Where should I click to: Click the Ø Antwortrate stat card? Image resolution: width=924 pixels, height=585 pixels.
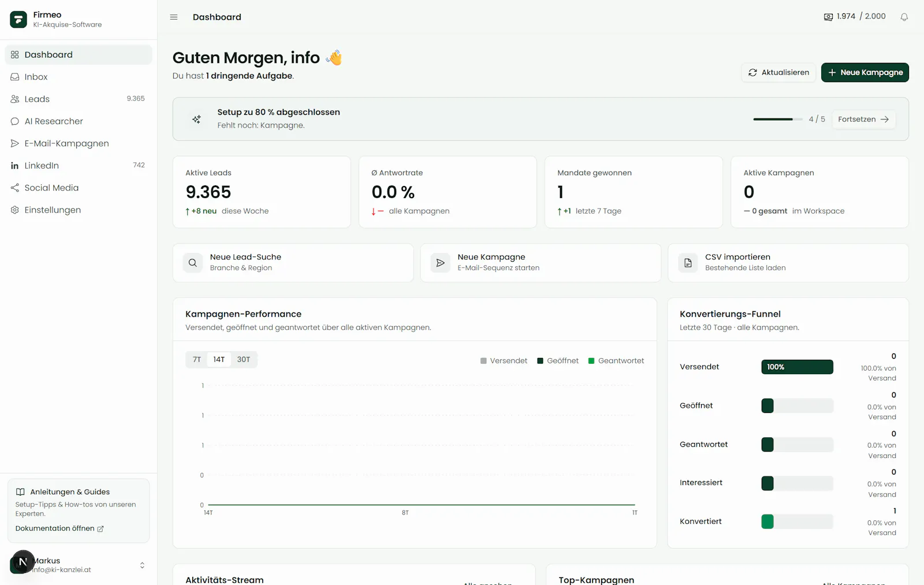(x=448, y=192)
